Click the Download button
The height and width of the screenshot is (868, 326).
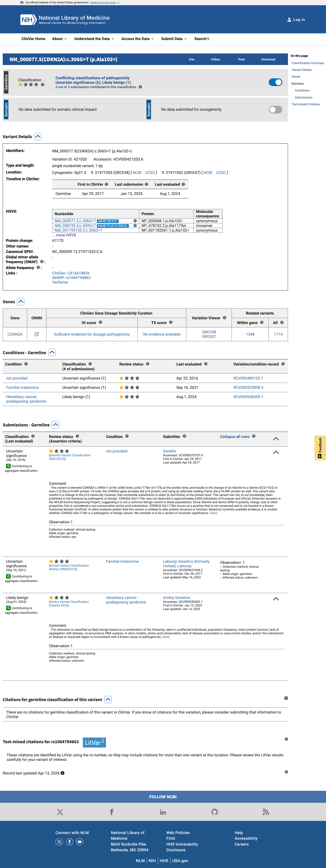(x=268, y=59)
